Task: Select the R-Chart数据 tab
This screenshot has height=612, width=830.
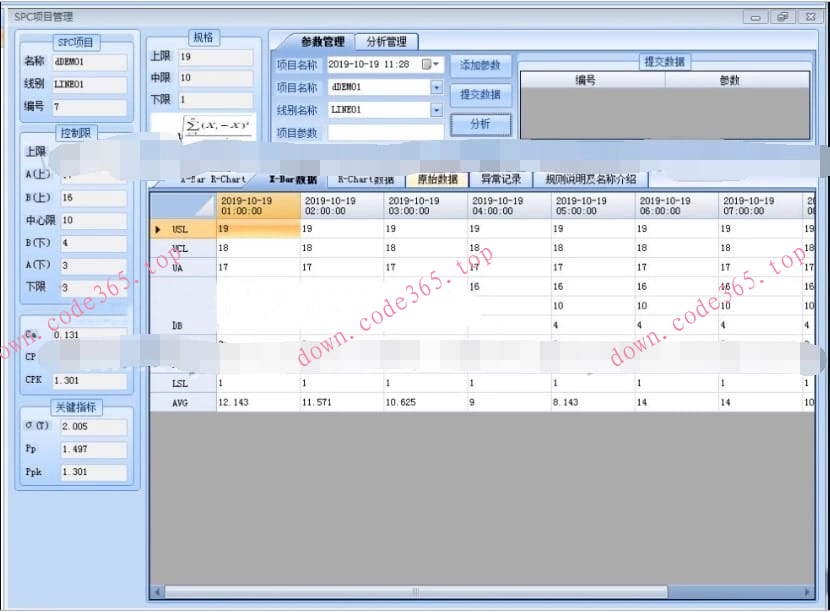Action: (365, 179)
